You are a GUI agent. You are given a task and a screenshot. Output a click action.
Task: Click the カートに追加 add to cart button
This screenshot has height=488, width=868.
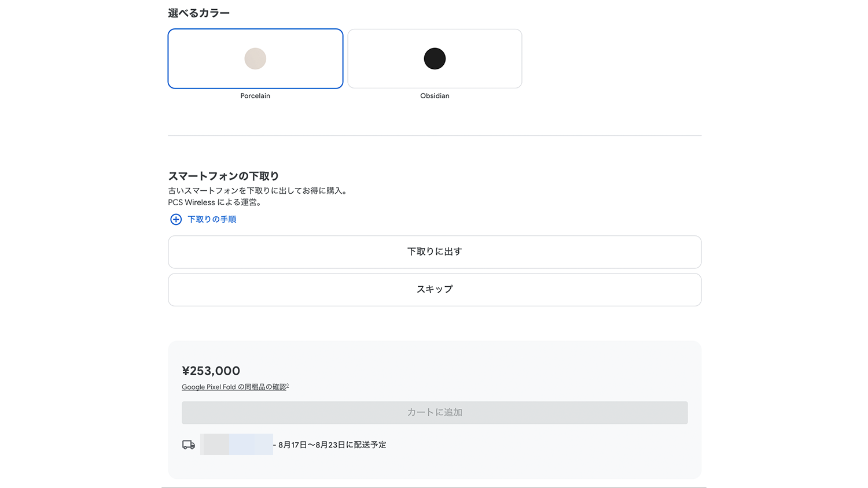coord(435,413)
